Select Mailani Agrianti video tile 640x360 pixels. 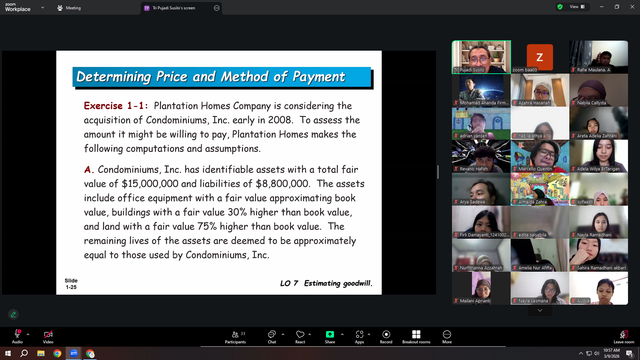coord(481,289)
